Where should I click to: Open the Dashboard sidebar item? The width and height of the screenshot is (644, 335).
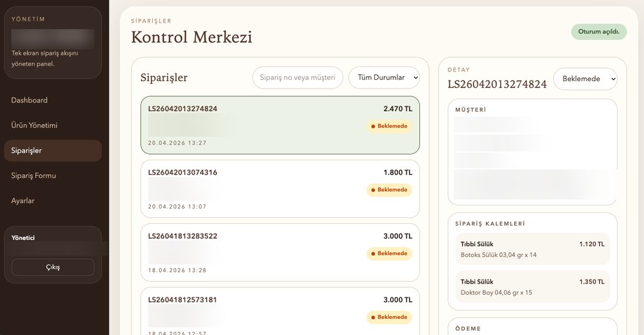pos(30,101)
